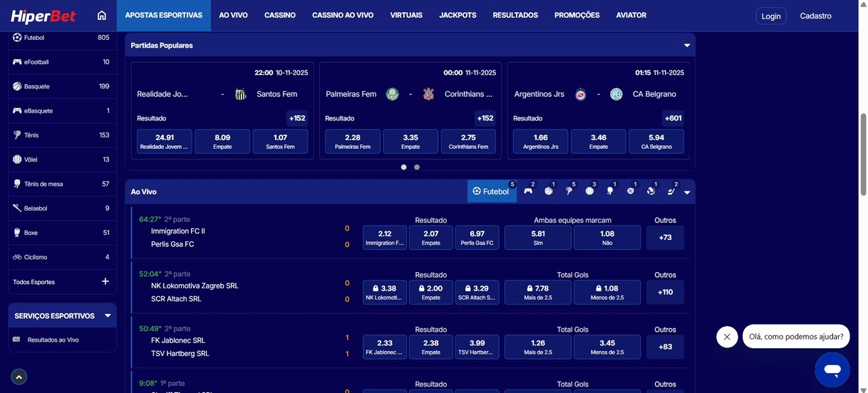
Task: Show +152 markets for Realidade Jovem match
Action: point(297,118)
